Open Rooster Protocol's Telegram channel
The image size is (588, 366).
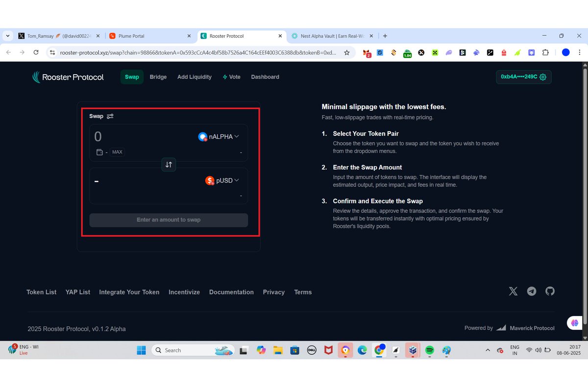pyautogui.click(x=531, y=291)
